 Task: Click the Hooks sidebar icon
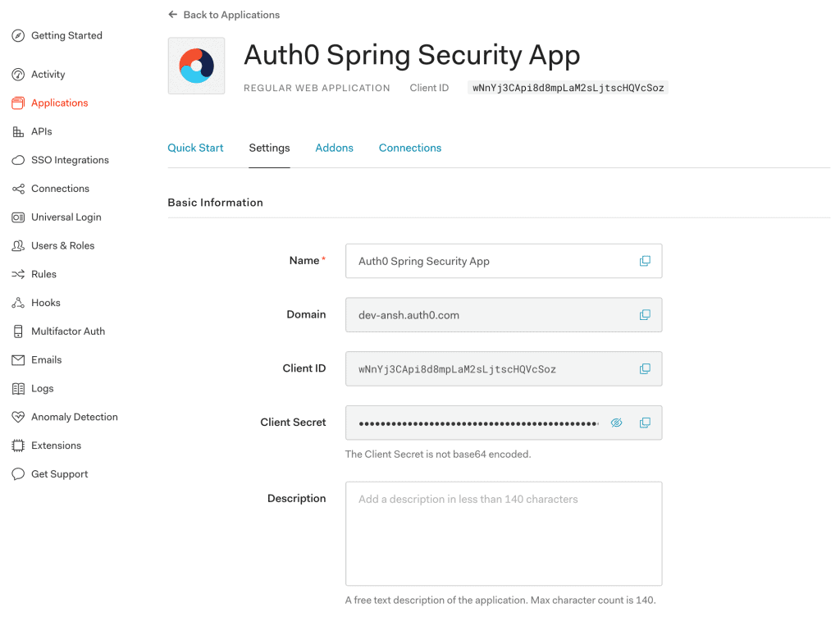(x=18, y=304)
